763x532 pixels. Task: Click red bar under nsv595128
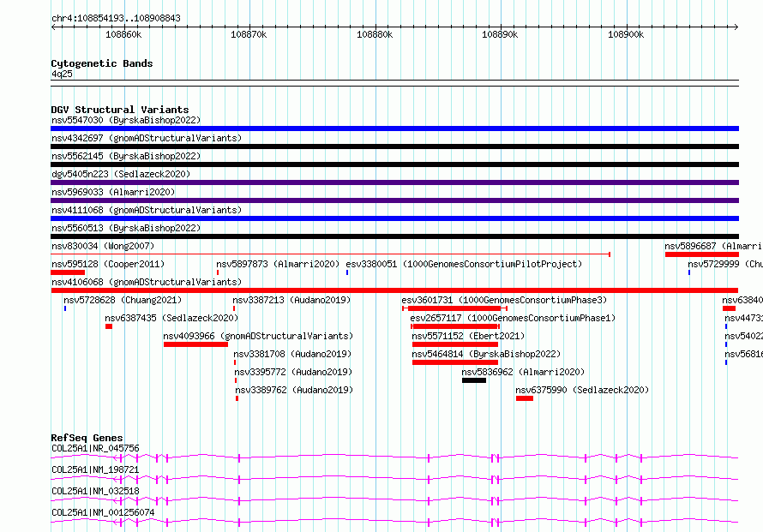(68, 272)
